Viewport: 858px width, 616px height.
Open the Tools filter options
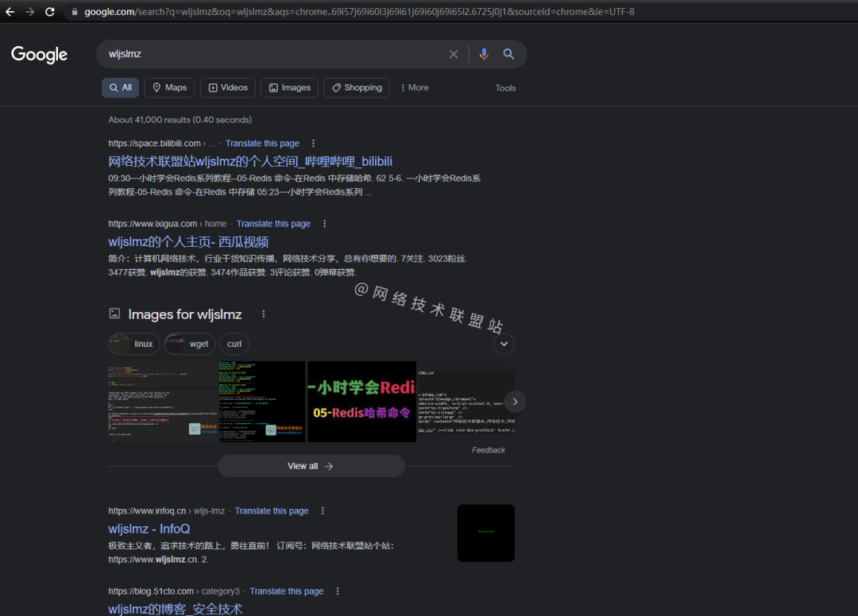point(505,88)
